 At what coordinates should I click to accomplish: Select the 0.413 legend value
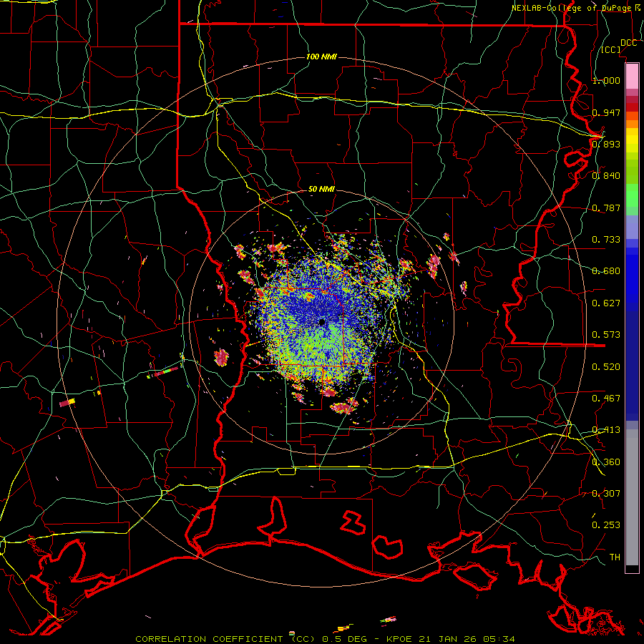click(606, 430)
